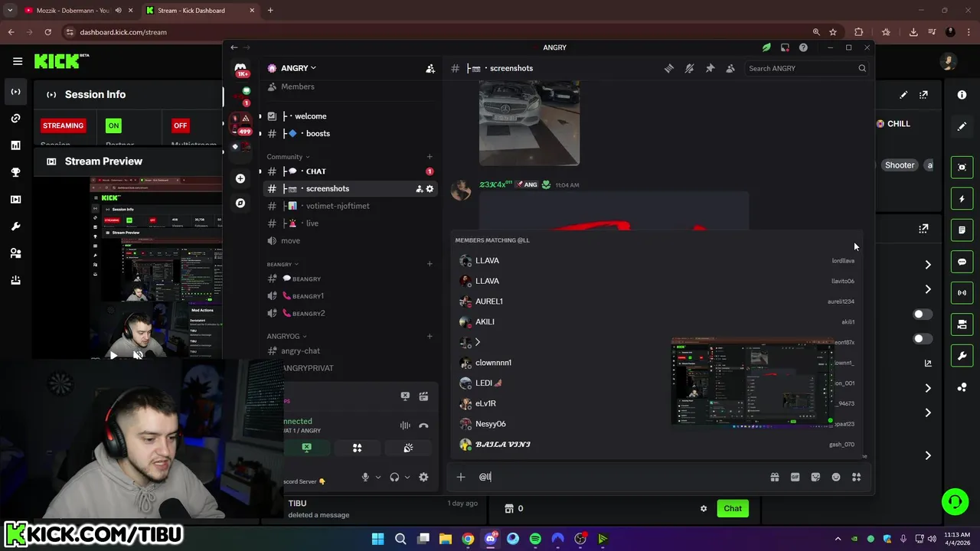This screenshot has width=980, height=551.
Task: Open Discord inbox icon in title bar
Action: point(785,47)
